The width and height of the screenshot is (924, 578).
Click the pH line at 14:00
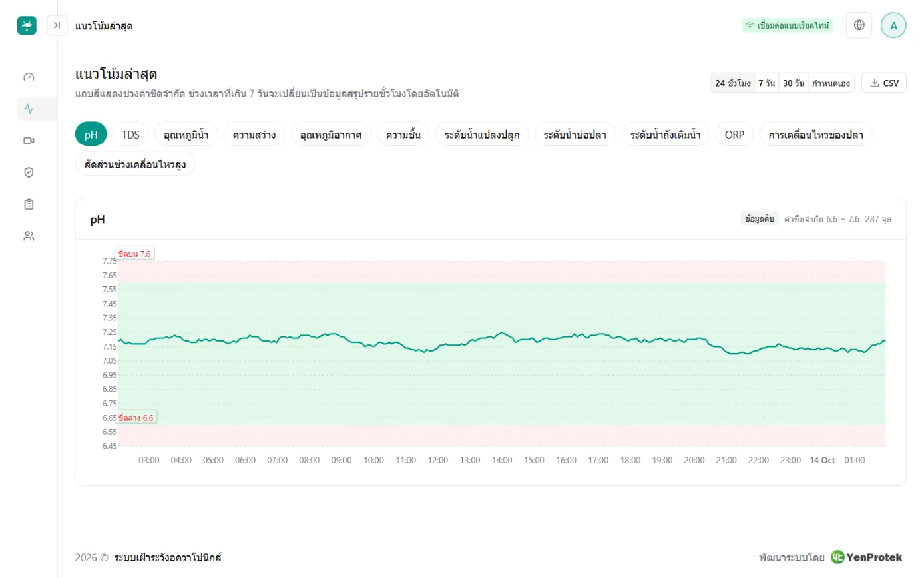501,332
